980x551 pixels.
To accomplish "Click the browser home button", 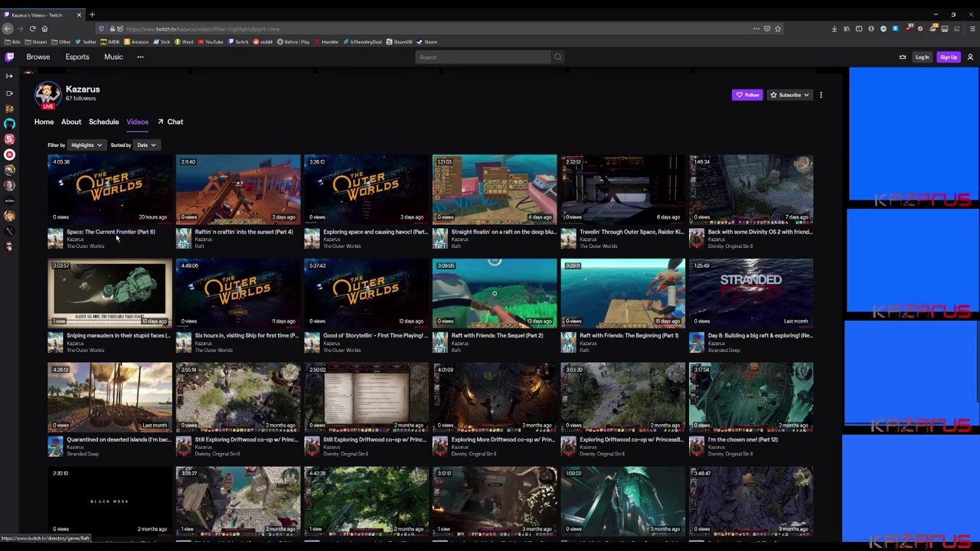I will coord(44,29).
